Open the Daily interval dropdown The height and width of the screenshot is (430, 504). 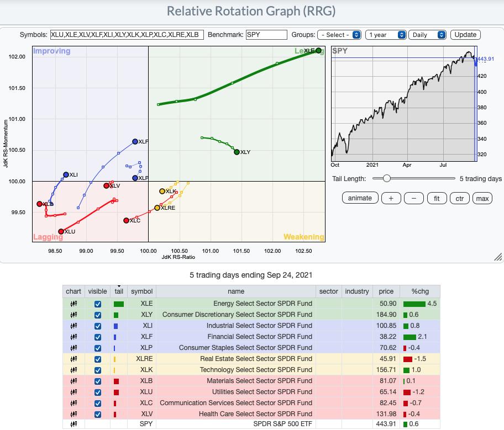pyautogui.click(x=427, y=35)
